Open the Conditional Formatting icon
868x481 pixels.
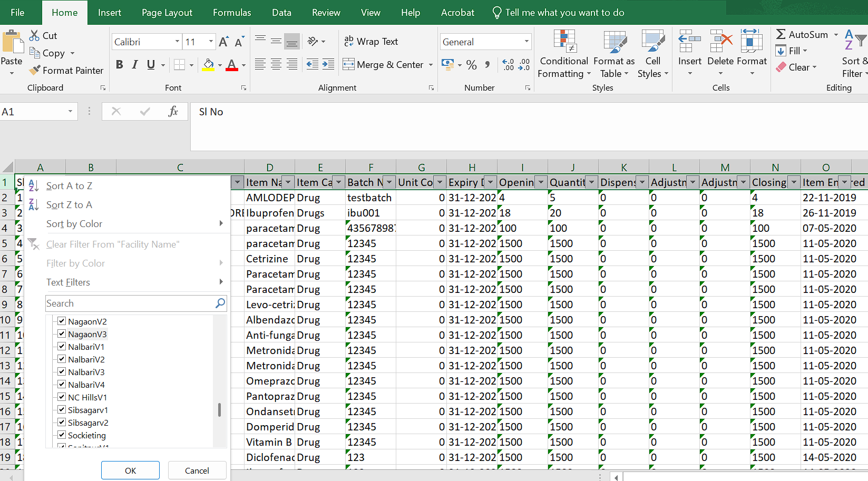click(x=564, y=42)
